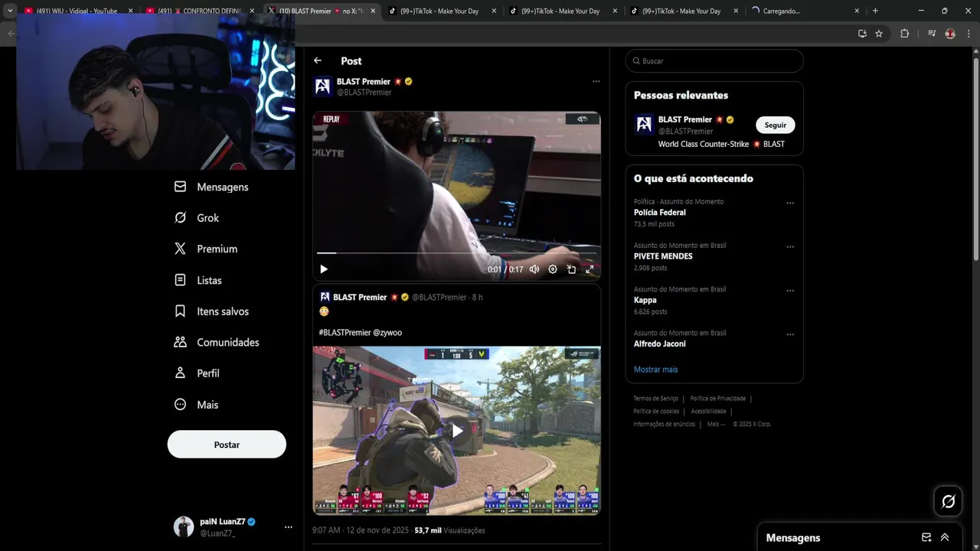Open Listas in the sidebar
The height and width of the screenshot is (551, 980).
(x=198, y=280)
